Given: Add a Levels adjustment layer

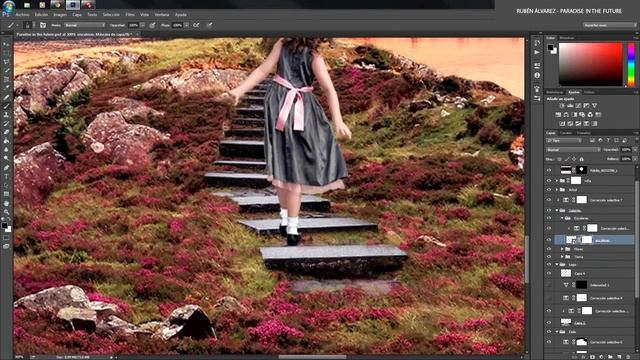Looking at the screenshot, I should tap(570, 106).
